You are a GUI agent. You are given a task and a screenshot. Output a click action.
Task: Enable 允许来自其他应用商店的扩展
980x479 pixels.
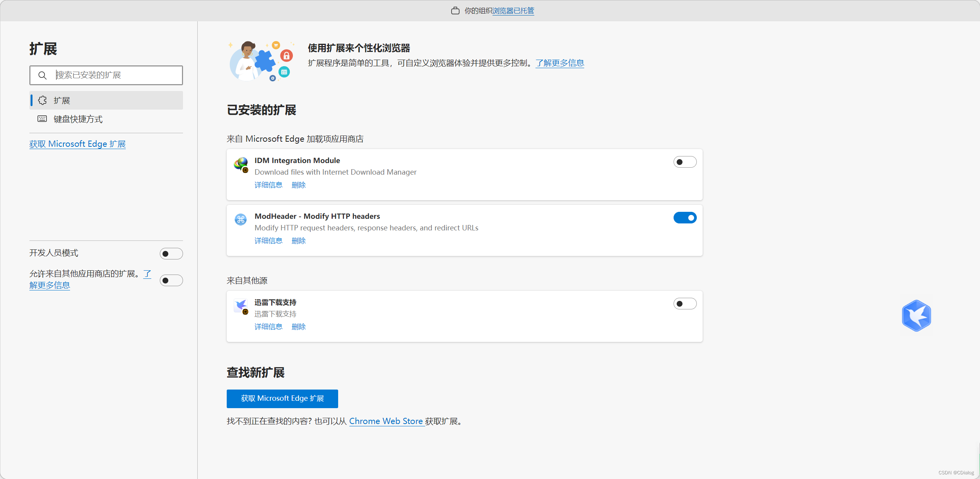171,280
